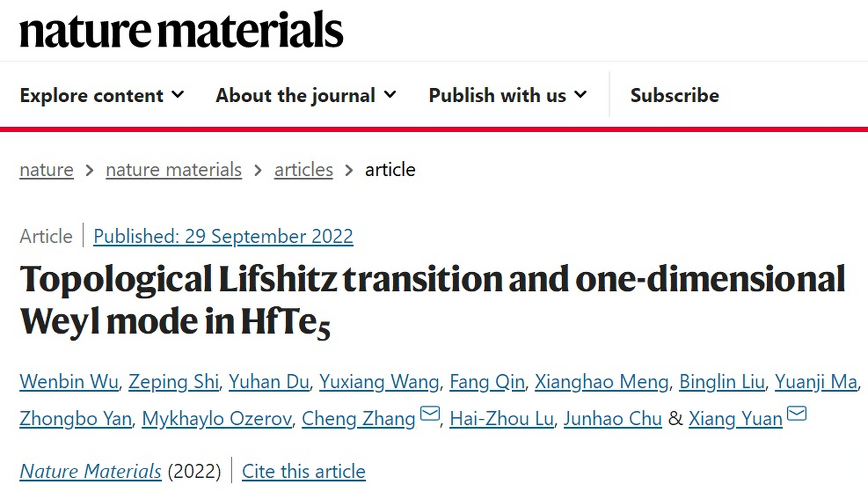The image size is (868, 492).
Task: Click the email icon beside Cheng Zhang
Action: (430, 414)
